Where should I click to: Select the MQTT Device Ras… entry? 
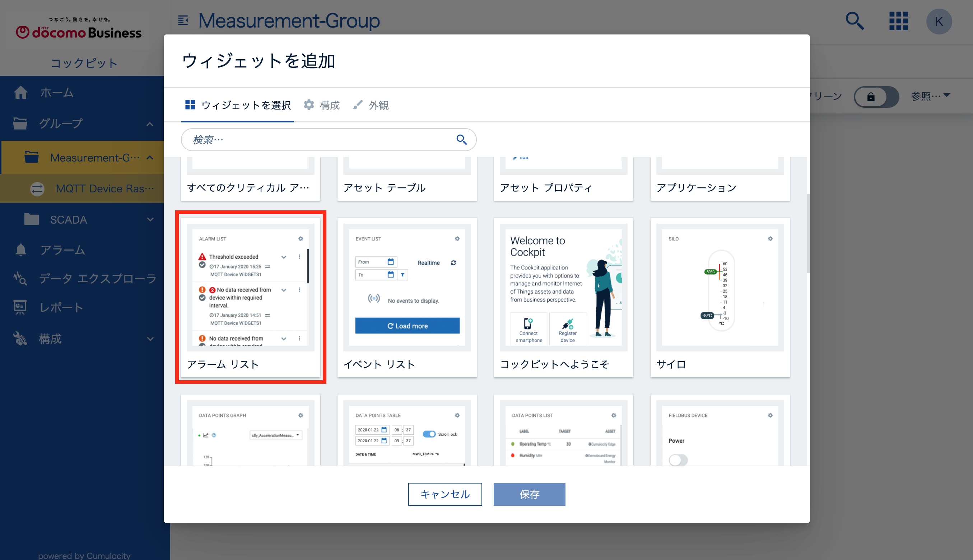click(82, 188)
